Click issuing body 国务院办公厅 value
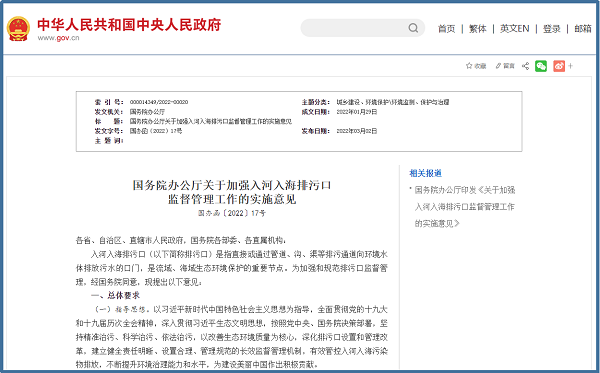 point(147,112)
